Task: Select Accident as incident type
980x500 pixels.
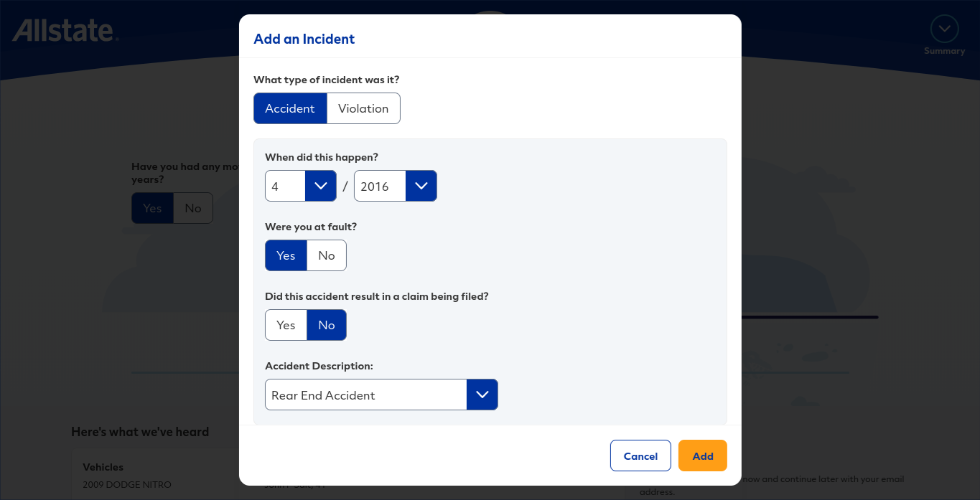Action: [x=290, y=108]
